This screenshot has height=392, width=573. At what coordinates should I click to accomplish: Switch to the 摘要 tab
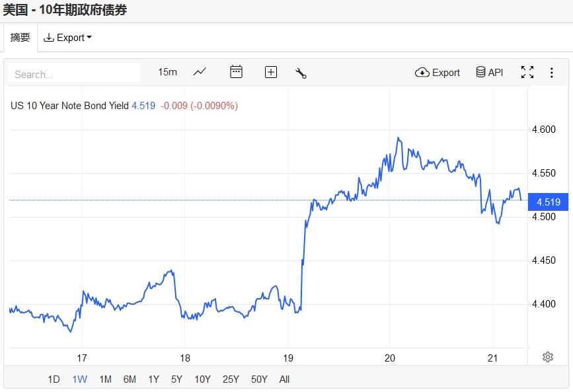click(x=20, y=38)
